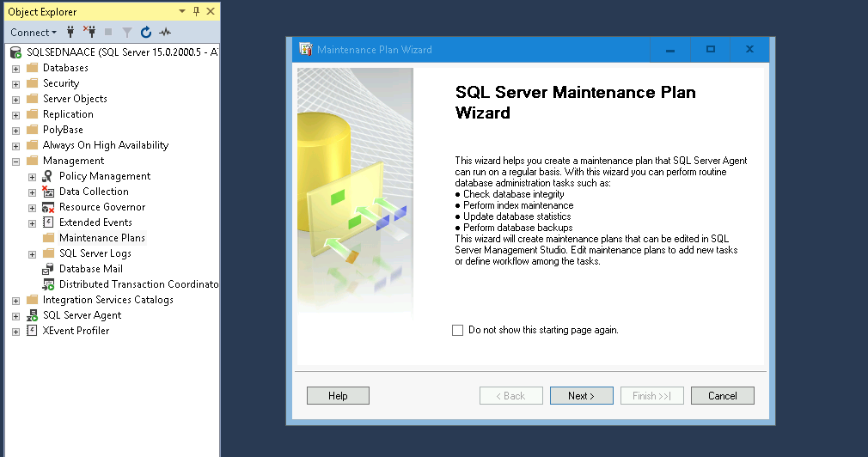The height and width of the screenshot is (457, 868).
Task: Open the Connect dropdown in Object Explorer
Action: tap(34, 33)
